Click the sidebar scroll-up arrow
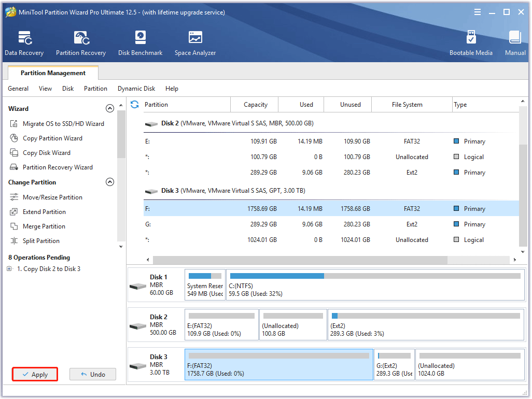 pos(121,105)
